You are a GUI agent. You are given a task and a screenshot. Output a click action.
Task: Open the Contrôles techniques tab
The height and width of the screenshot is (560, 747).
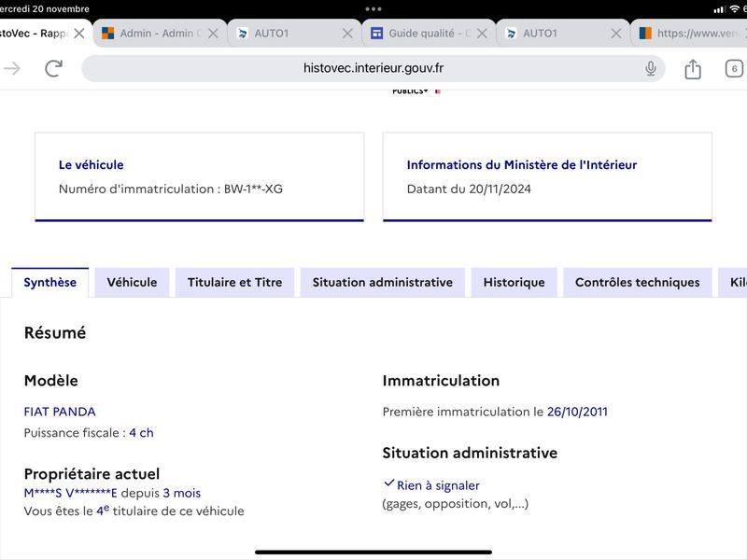[x=638, y=283]
